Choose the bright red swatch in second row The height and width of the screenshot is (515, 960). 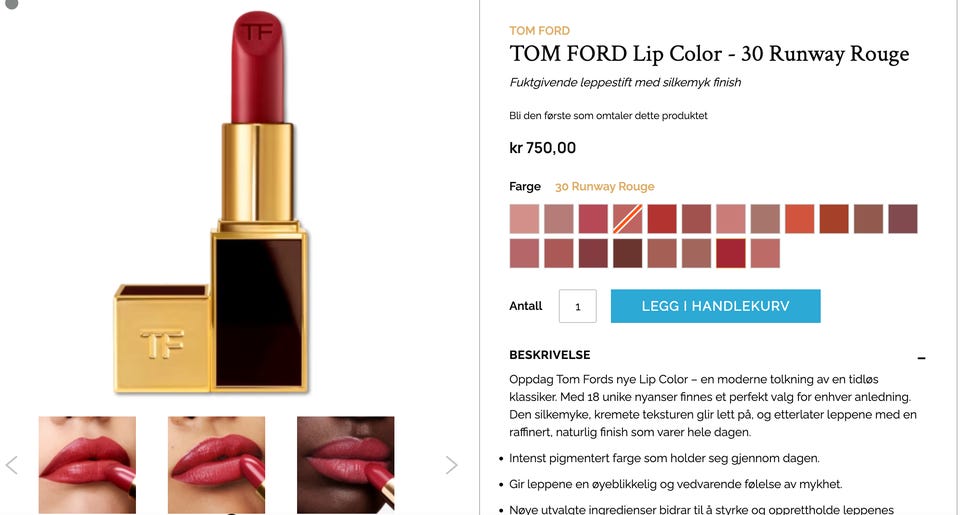pos(731,254)
